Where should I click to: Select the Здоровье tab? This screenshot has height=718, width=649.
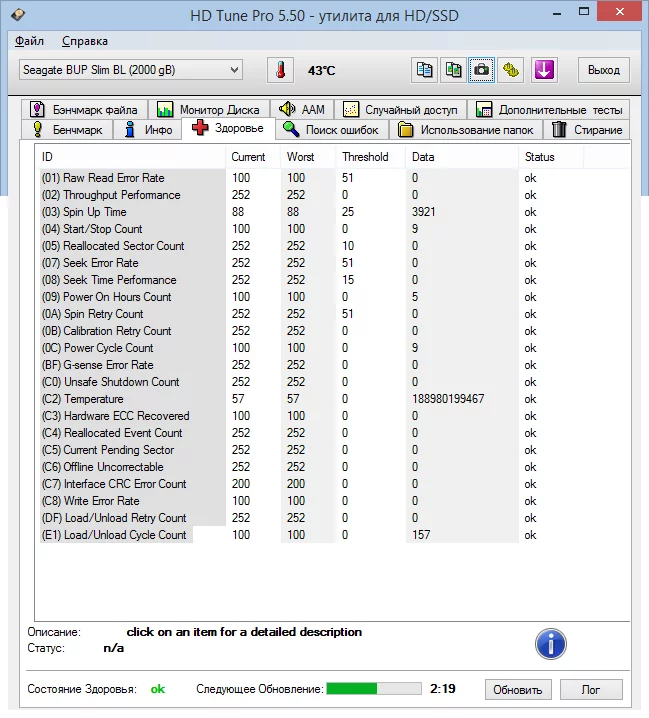[x=228, y=128]
